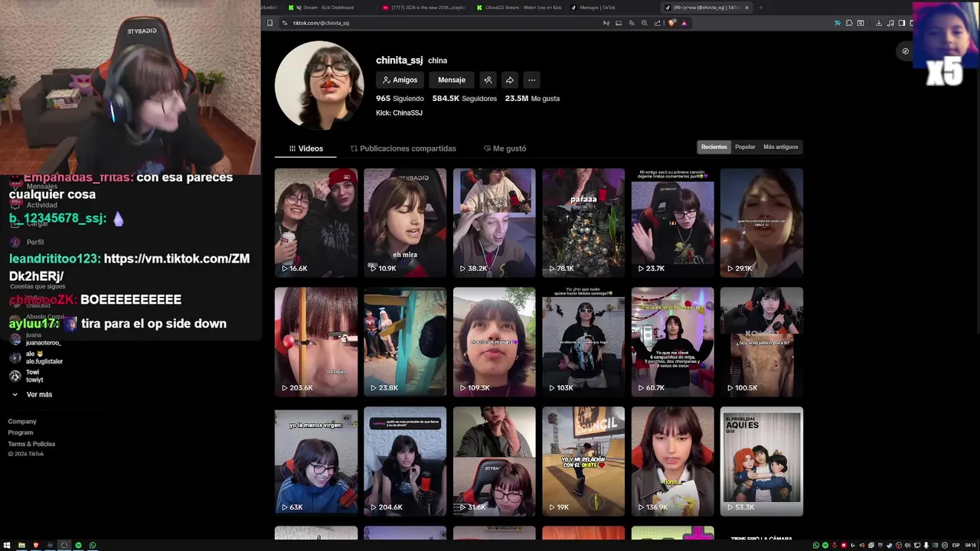Open the video with 29.1K views
Image resolution: width=980 pixels, height=551 pixels.
(762, 223)
